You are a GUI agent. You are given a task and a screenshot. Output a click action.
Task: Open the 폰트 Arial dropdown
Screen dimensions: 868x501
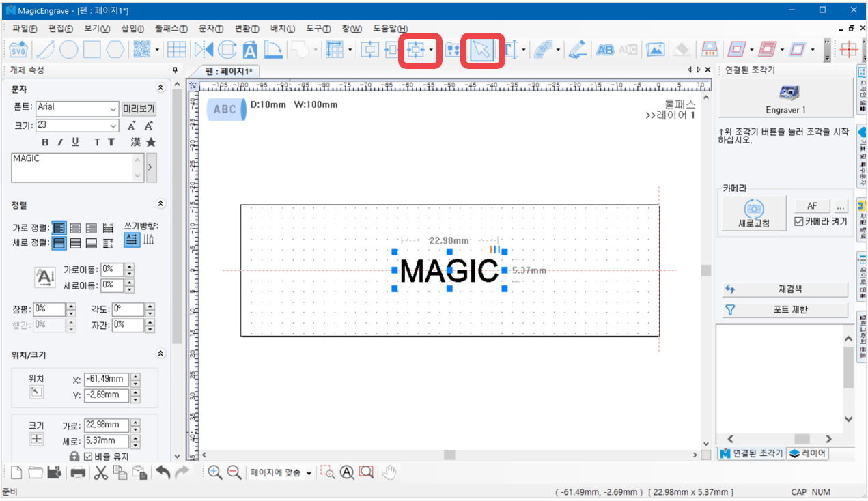[x=113, y=109]
